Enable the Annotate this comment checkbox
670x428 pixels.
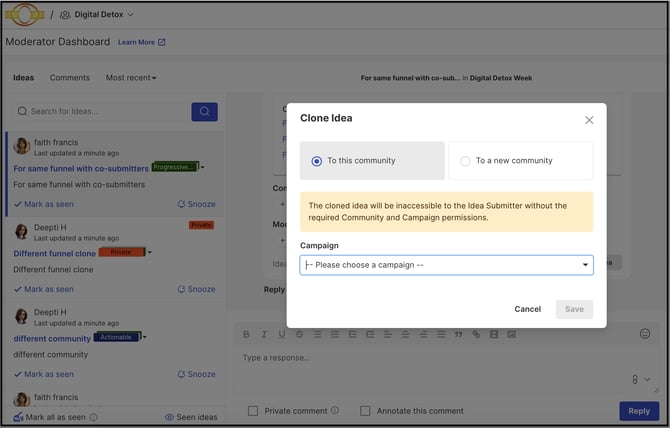(x=365, y=411)
